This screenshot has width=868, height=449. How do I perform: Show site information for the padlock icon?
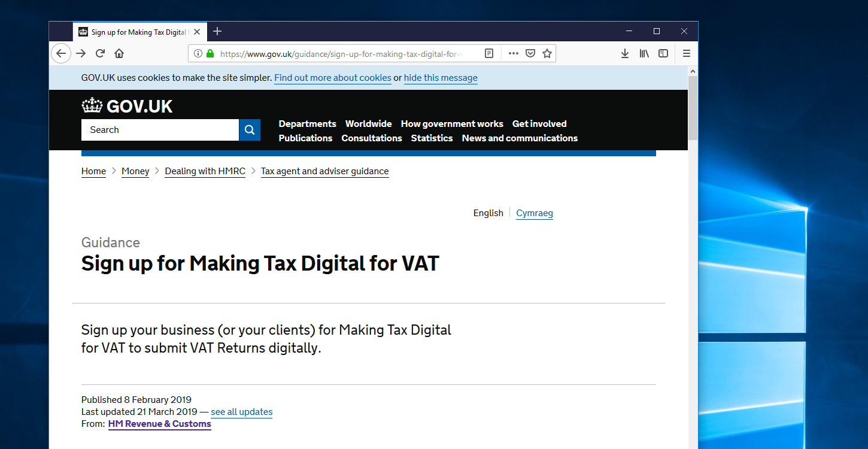pos(210,53)
